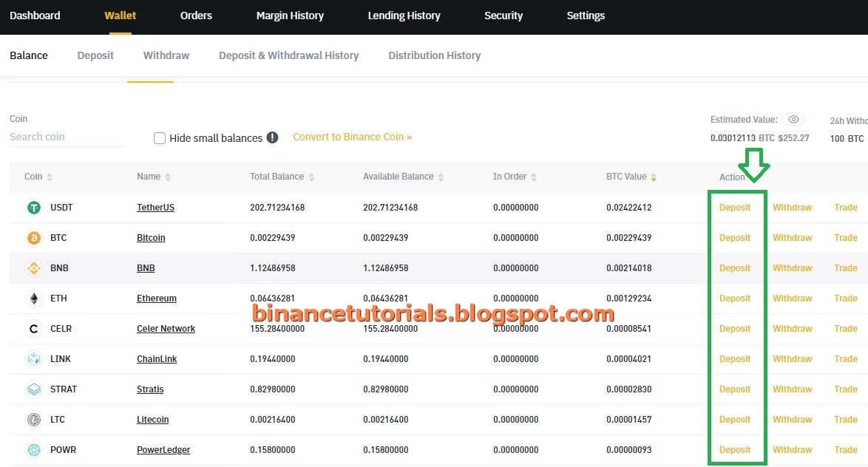Viewport: 868px width, 467px height.
Task: Click the Bitcoin coin icon
Action: click(x=33, y=238)
